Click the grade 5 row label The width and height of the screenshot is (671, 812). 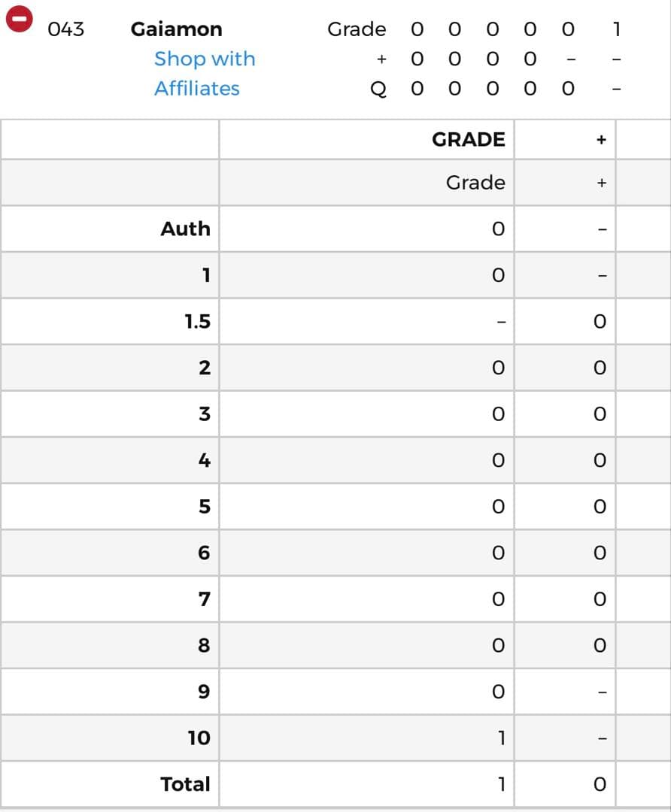[x=204, y=507]
